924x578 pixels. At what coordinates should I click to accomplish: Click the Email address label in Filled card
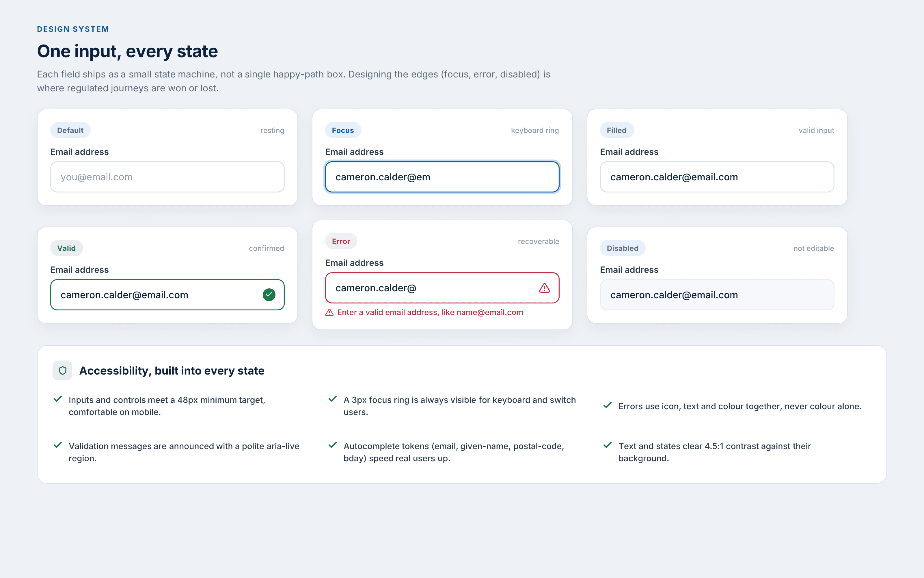(x=629, y=152)
